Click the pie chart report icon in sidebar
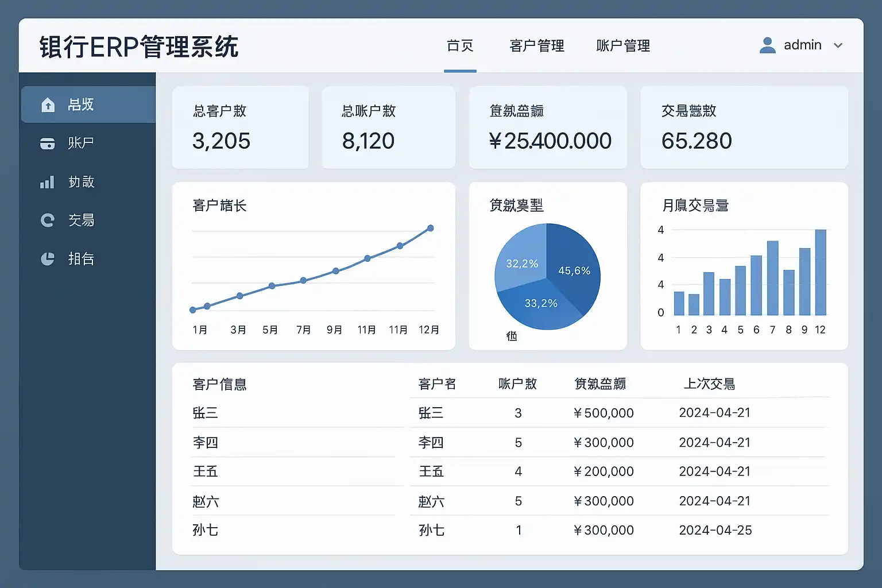Viewport: 882px width, 588px height. click(48, 259)
